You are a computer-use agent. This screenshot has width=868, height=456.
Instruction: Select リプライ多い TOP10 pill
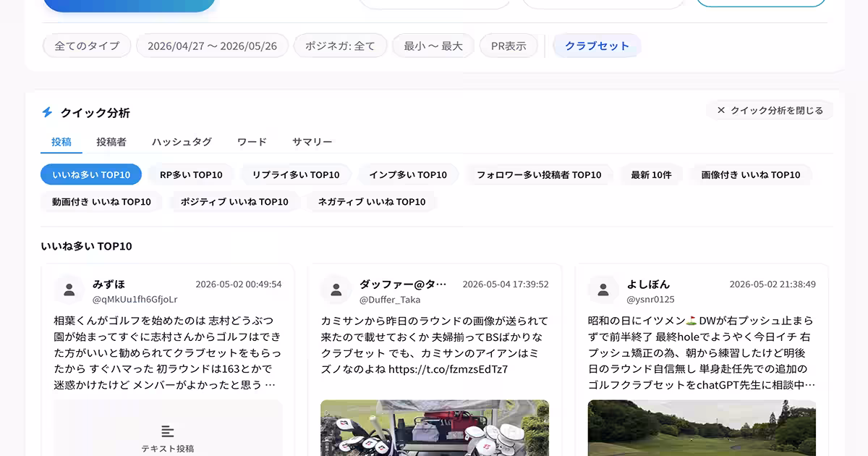click(296, 174)
